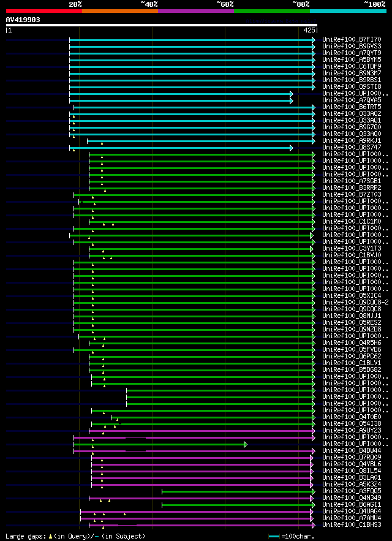Select the UniRef100_Q6PC62 label
Screen dimensions: 392x541
pyautogui.click(x=352, y=356)
